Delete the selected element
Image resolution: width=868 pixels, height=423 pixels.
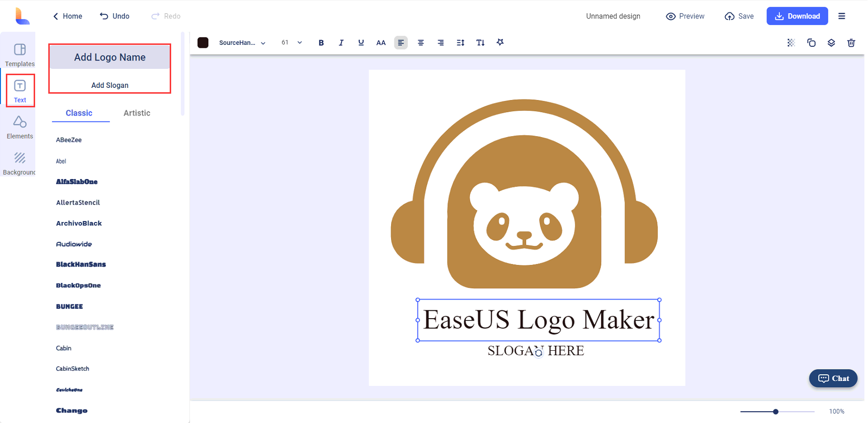pyautogui.click(x=851, y=42)
